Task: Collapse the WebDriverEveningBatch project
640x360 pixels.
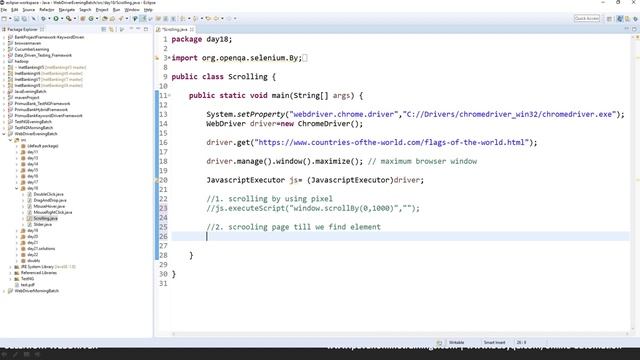Action: (4, 134)
